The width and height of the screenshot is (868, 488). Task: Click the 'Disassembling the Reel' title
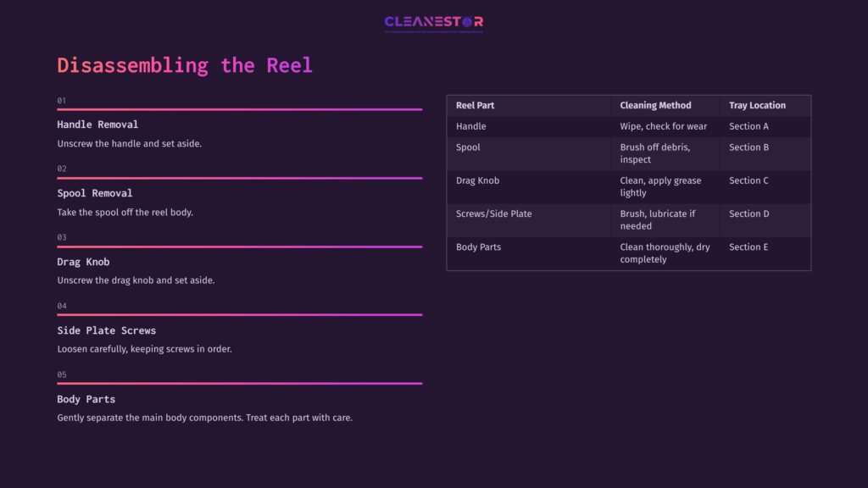pyautogui.click(x=185, y=65)
